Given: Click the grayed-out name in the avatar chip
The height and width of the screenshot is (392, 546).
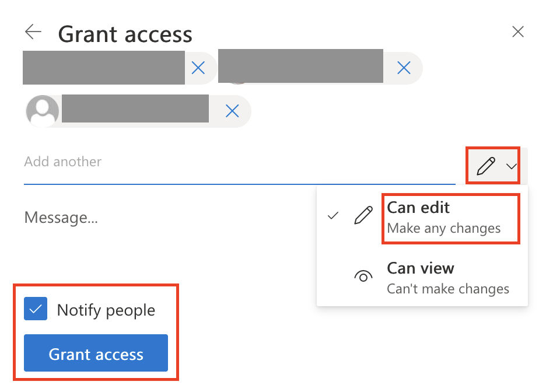Looking at the screenshot, I should [x=134, y=110].
